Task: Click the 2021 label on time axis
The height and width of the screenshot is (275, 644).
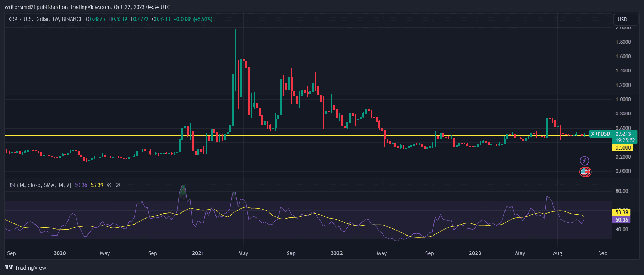Action: (198, 253)
